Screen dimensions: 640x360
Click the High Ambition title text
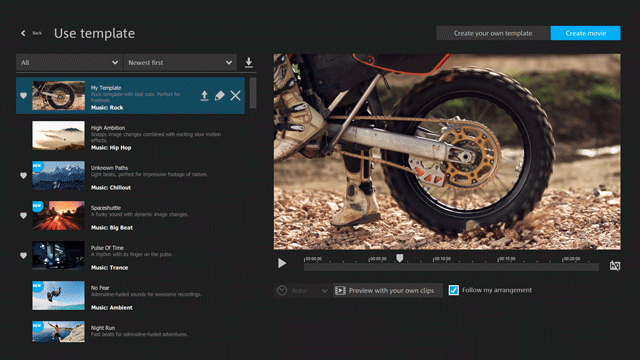108,128
